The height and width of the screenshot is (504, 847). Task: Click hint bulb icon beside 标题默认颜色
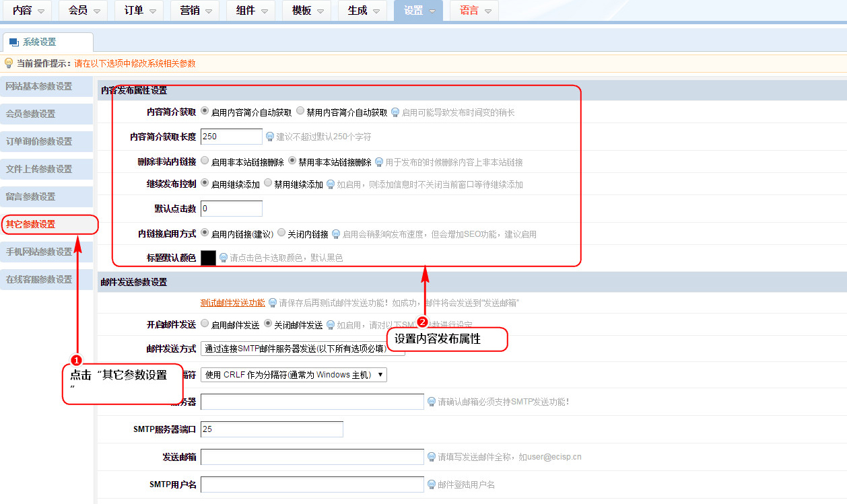pyautogui.click(x=224, y=258)
